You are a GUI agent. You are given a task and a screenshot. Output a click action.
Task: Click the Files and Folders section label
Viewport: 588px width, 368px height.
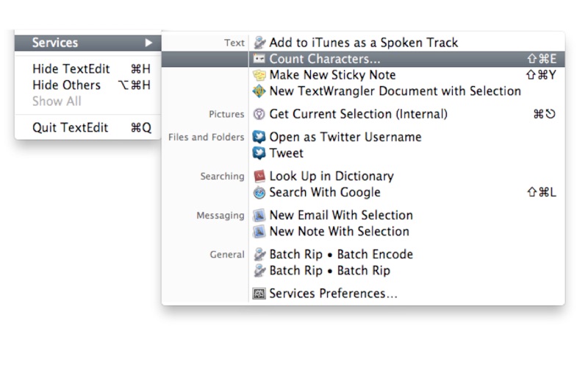(207, 137)
